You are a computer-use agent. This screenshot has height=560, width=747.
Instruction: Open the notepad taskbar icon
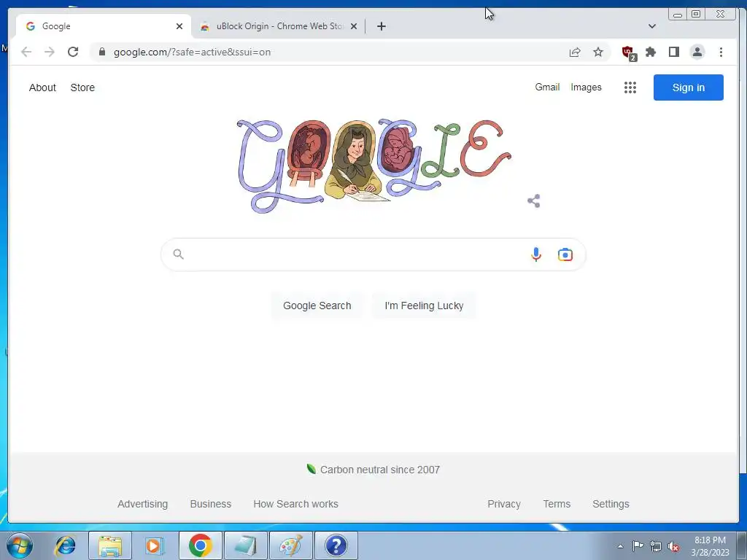(x=245, y=545)
